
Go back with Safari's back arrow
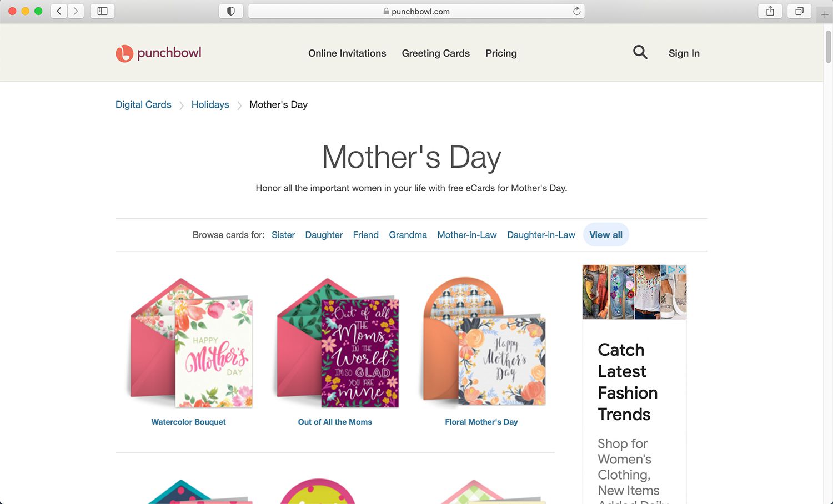[59, 11]
